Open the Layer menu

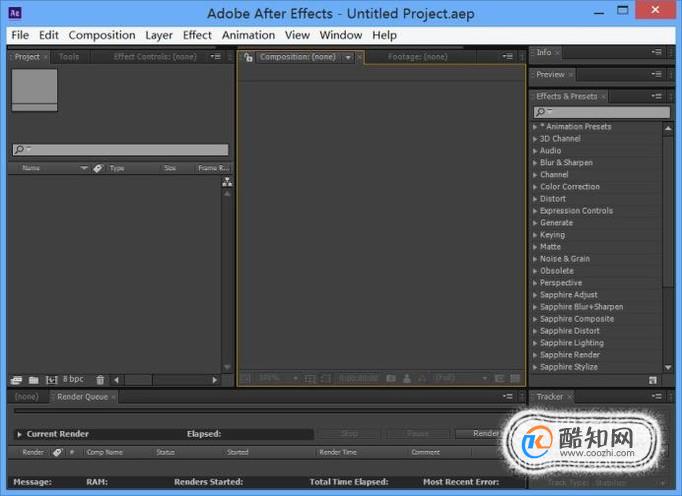(159, 35)
